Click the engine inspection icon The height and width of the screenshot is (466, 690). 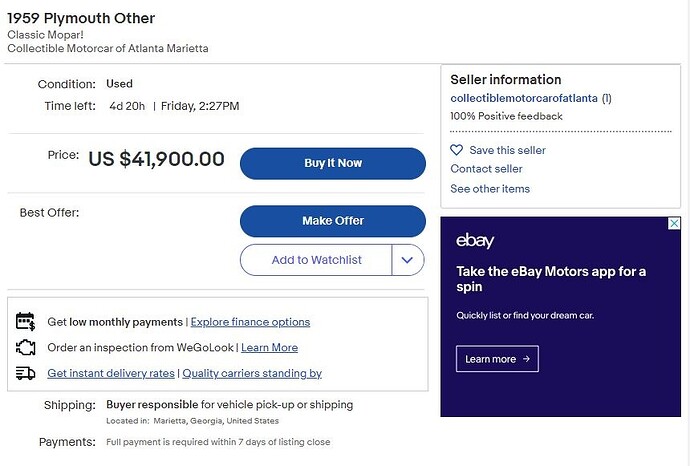click(x=26, y=348)
